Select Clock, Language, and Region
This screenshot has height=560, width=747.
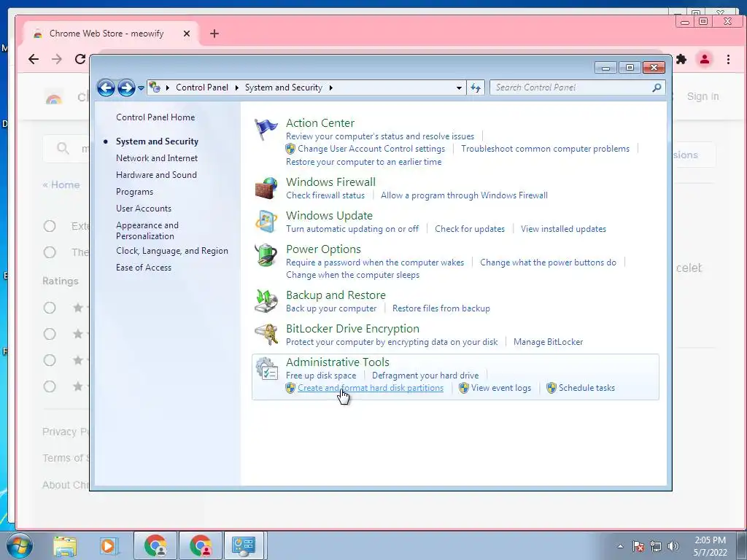172,251
